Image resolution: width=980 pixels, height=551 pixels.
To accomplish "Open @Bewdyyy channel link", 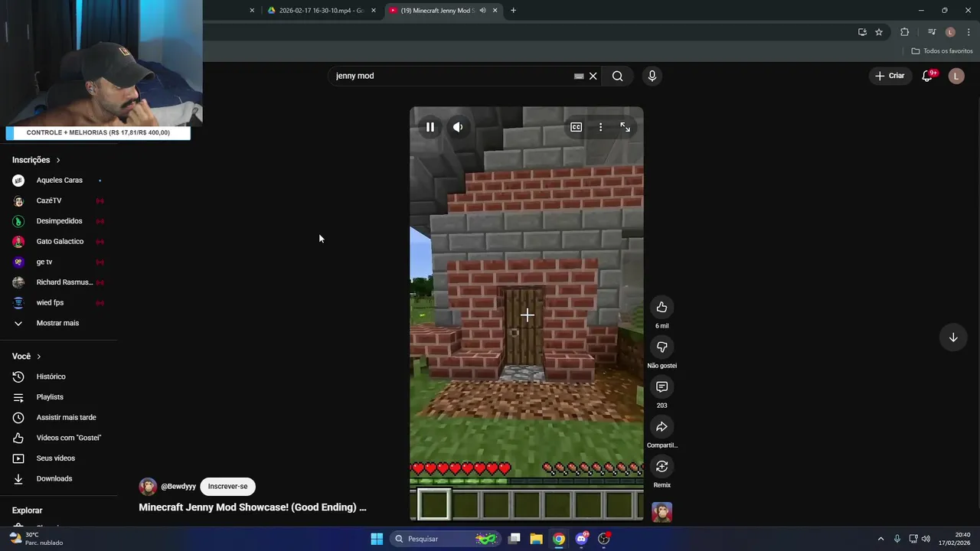I will (178, 487).
